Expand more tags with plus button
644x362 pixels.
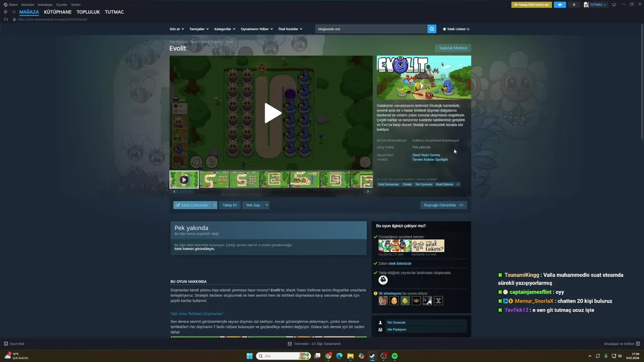click(x=457, y=185)
